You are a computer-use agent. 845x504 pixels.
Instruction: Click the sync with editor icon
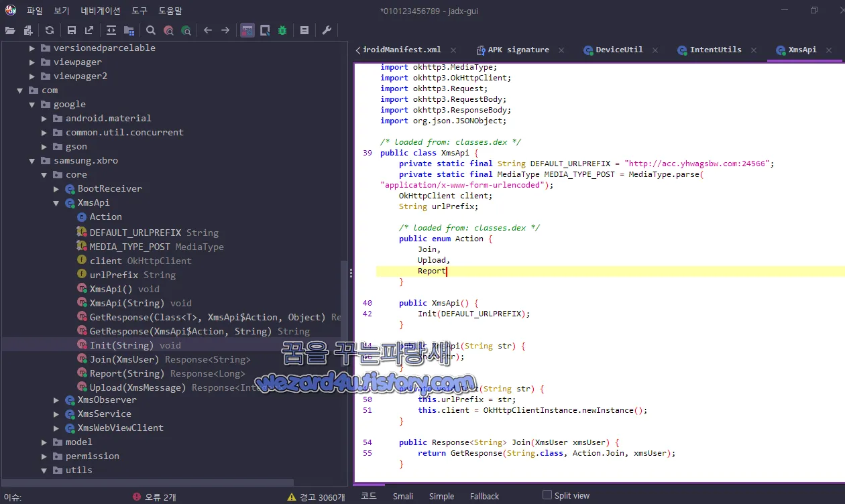(x=111, y=30)
